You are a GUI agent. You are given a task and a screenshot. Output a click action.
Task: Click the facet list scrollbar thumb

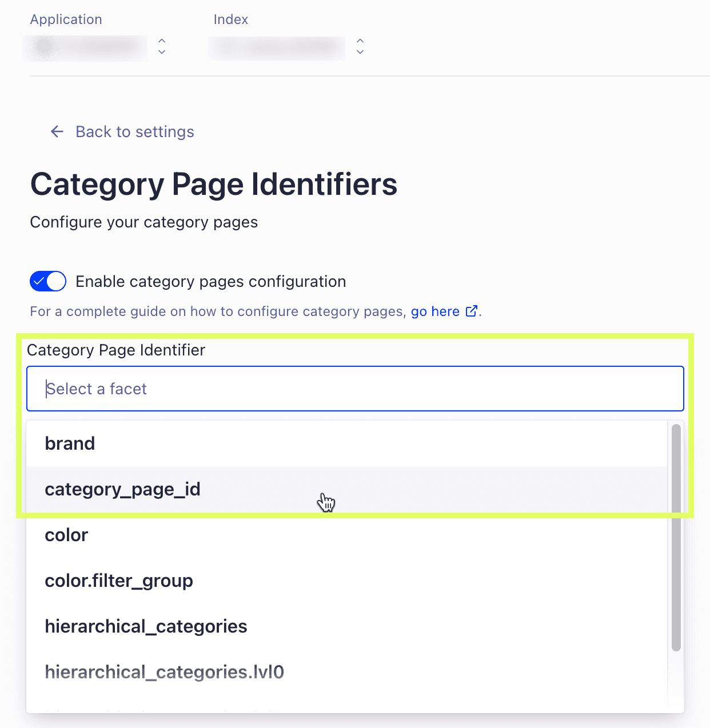pos(676,537)
